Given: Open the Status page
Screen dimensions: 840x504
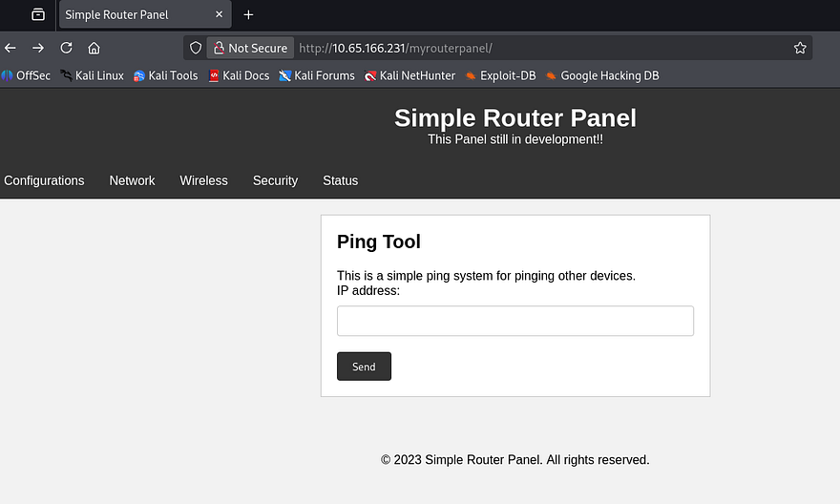Looking at the screenshot, I should (x=340, y=180).
